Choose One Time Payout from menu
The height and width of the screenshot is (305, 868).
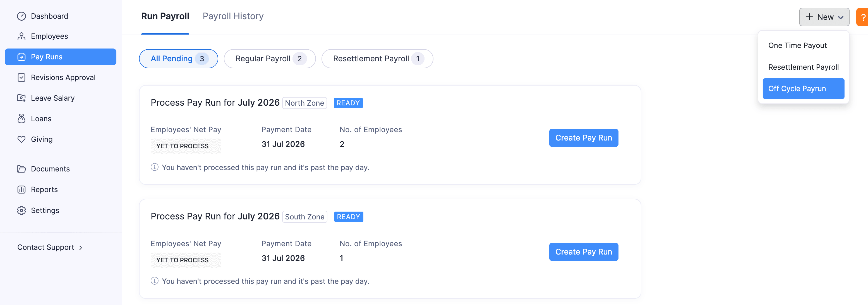[797, 45]
